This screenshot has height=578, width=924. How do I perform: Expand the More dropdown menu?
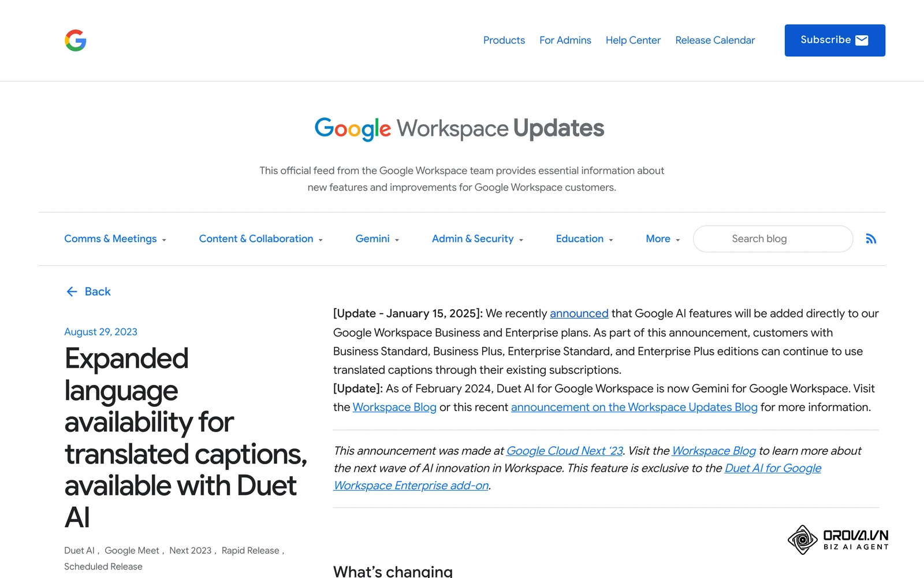(x=663, y=239)
